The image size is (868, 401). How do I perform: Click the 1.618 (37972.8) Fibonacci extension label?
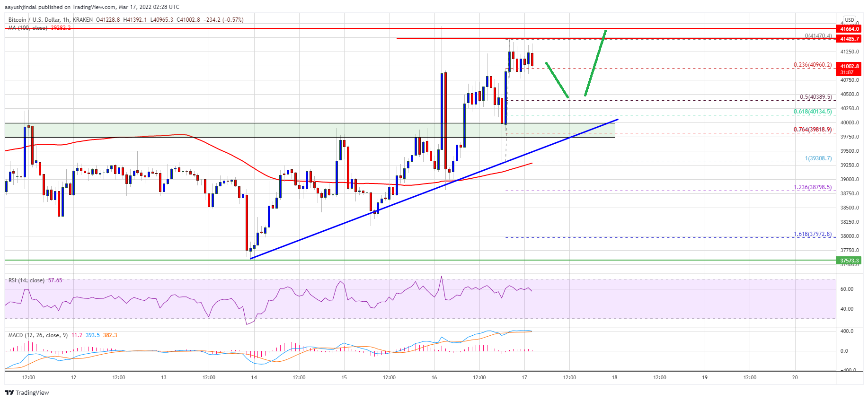[x=812, y=234]
